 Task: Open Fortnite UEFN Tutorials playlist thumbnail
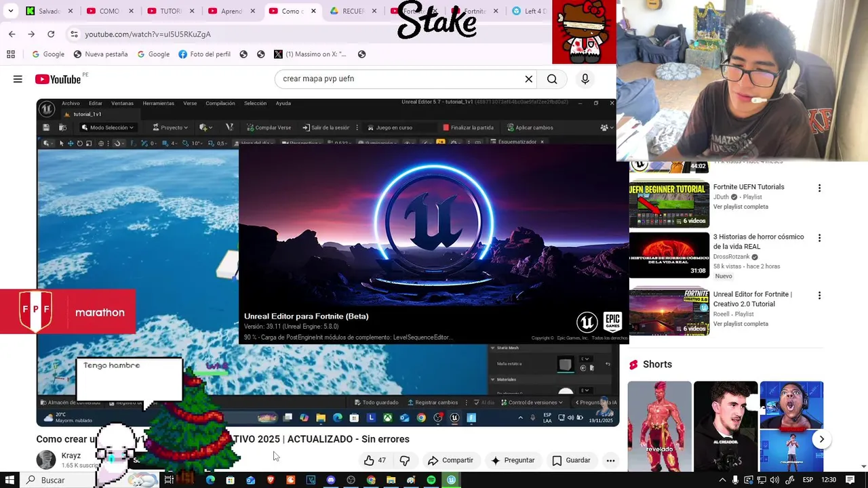pos(669,205)
